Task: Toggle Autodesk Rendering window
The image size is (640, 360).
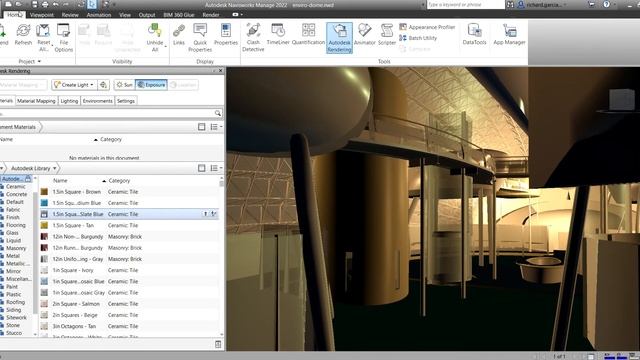Action: point(339,38)
